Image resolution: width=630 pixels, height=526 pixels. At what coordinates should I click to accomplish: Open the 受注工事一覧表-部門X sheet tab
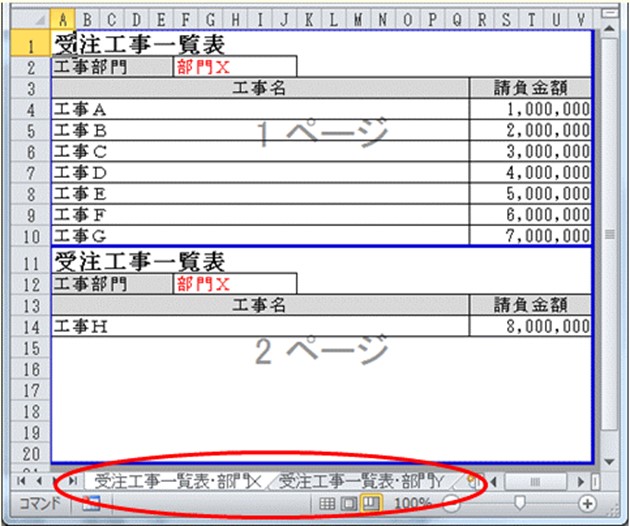(x=175, y=482)
